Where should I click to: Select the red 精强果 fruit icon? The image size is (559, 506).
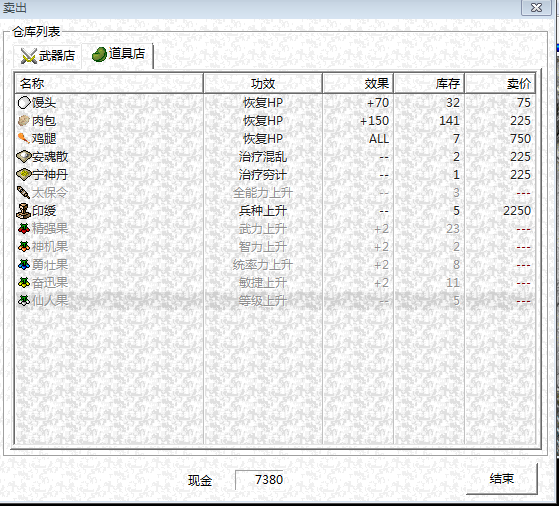click(24, 229)
